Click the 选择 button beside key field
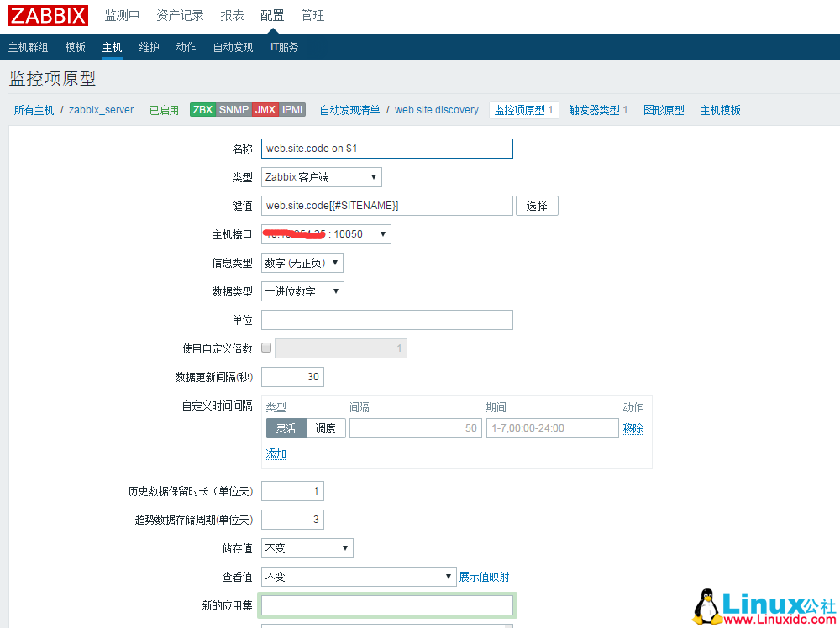The height and width of the screenshot is (628, 840). [x=537, y=206]
